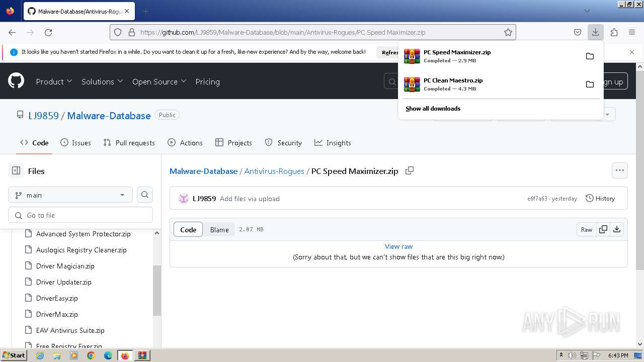The image size is (644, 362).
Task: Open the Malware-Database repository title link
Action: [x=109, y=116]
